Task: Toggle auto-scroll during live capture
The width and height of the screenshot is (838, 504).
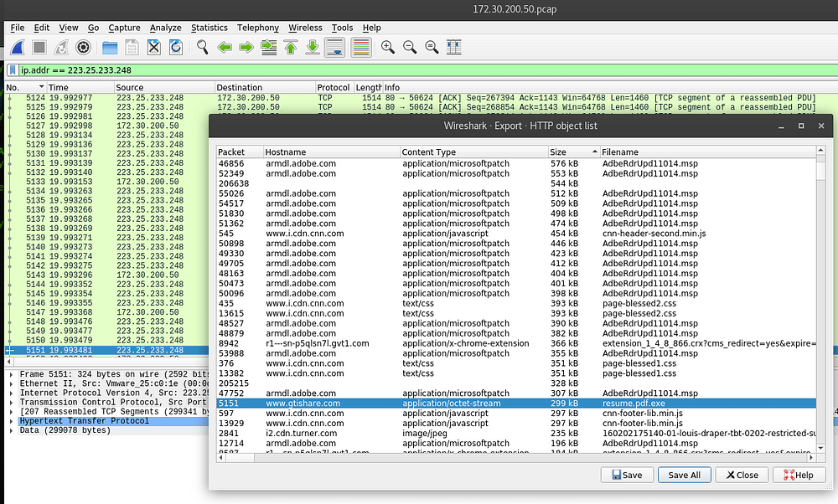Action: tap(334, 47)
